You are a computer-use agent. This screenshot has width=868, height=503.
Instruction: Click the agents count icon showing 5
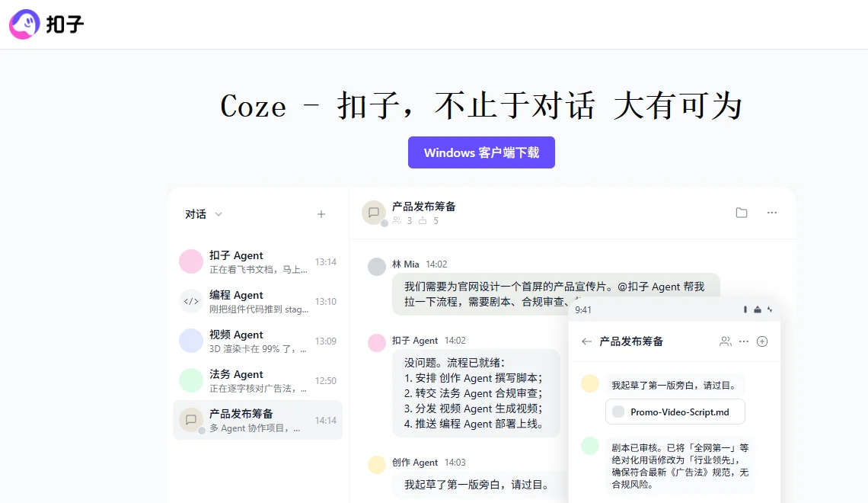click(423, 220)
